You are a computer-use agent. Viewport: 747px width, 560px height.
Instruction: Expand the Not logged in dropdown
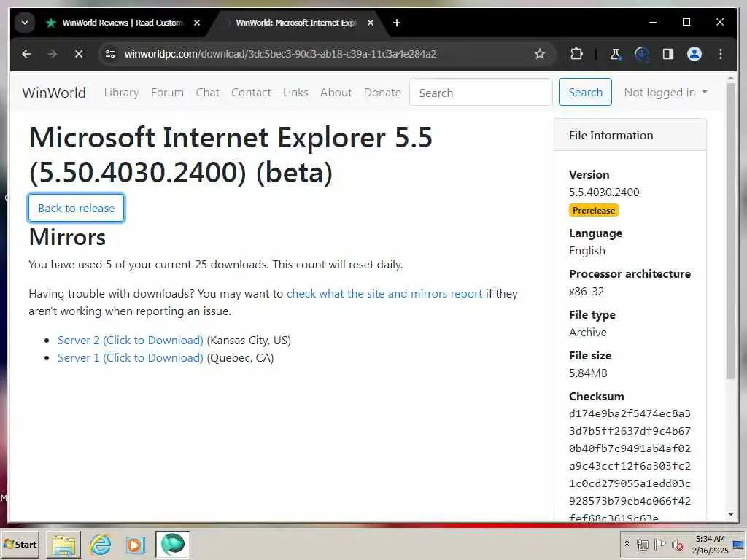point(665,93)
